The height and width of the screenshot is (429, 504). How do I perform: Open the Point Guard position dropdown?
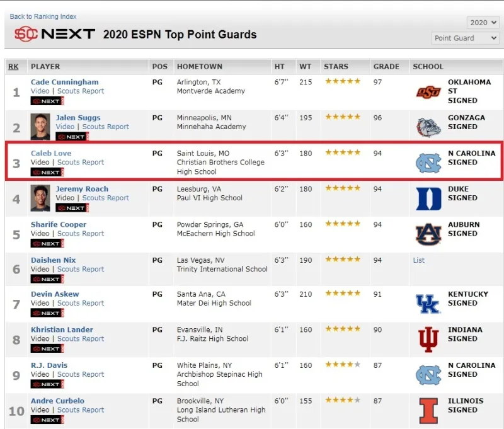coord(466,38)
